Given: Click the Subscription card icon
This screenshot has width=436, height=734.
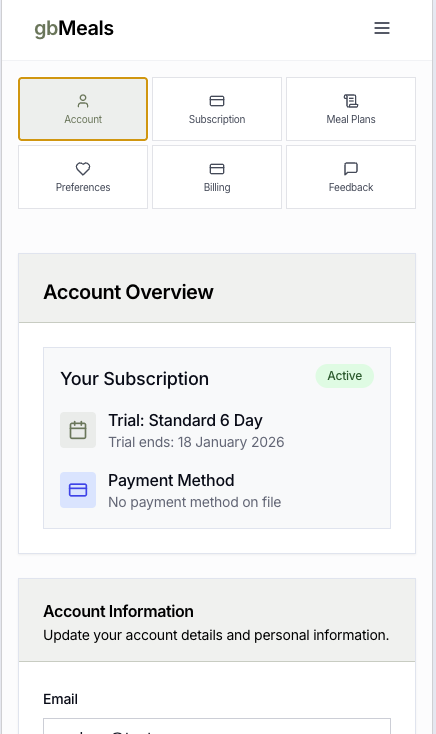Looking at the screenshot, I should [x=217, y=101].
